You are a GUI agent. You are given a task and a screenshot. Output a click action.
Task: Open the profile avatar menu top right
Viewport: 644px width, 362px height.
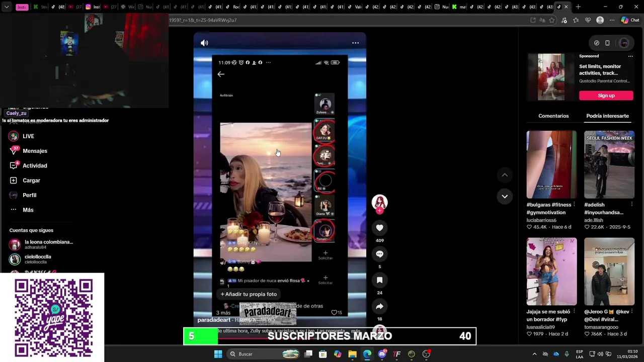click(x=624, y=43)
